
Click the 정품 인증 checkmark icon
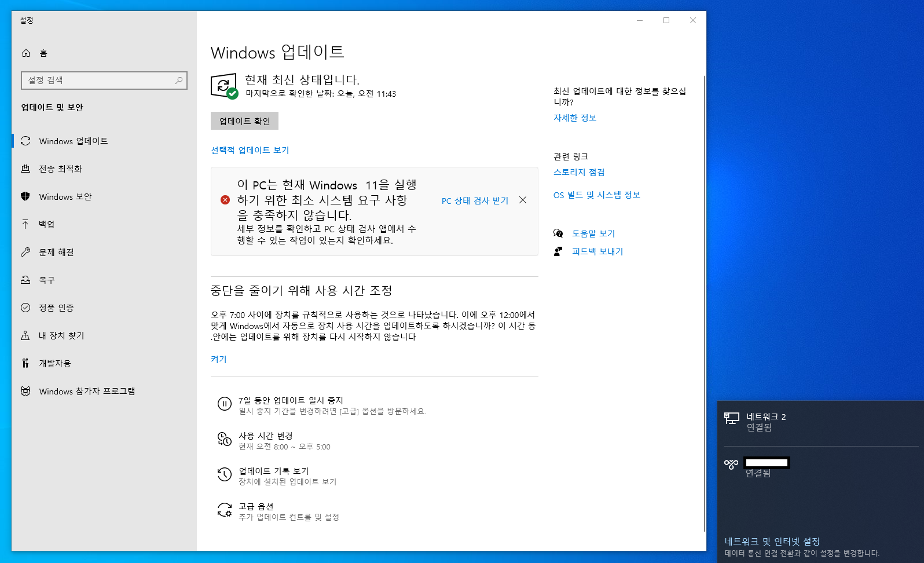tap(25, 308)
